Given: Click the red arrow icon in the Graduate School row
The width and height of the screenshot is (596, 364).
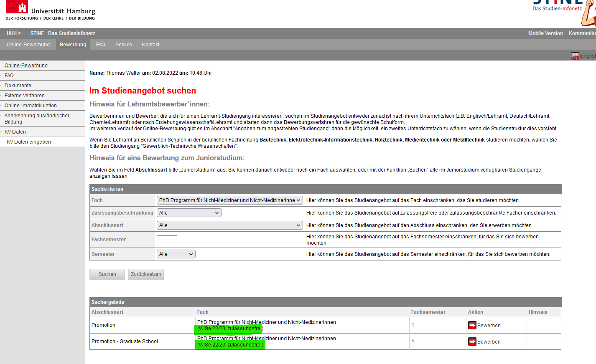Looking at the screenshot, I should coord(472,341).
